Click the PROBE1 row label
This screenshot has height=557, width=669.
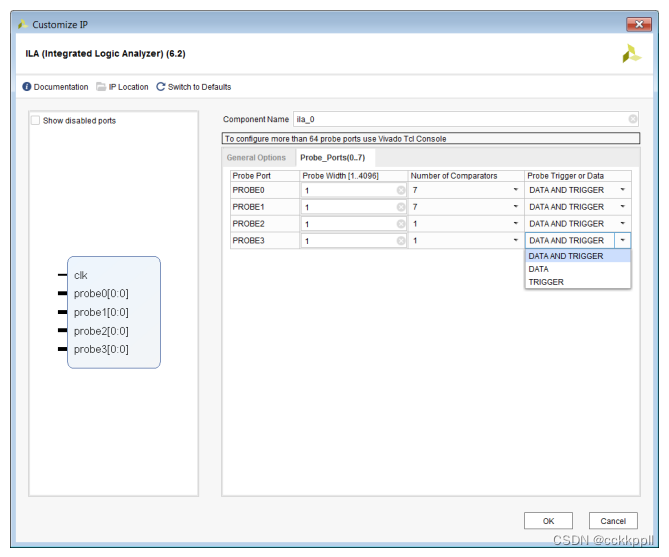pyautogui.click(x=248, y=207)
